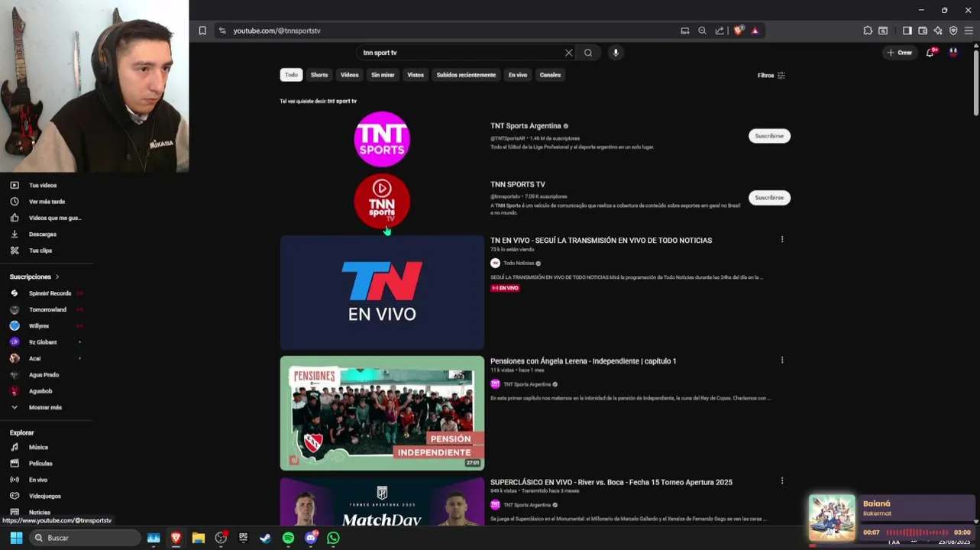Expand the Suscripciones section chevron
The width and height of the screenshot is (980, 550).
[x=57, y=277]
